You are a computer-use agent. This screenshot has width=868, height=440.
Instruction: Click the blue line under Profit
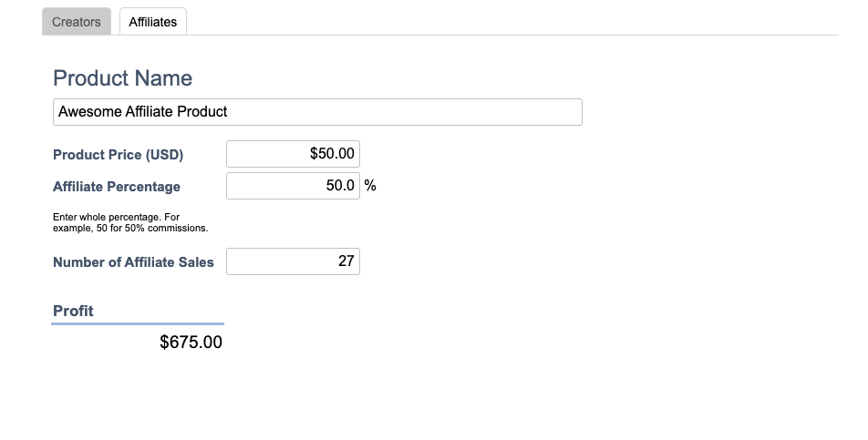point(138,323)
